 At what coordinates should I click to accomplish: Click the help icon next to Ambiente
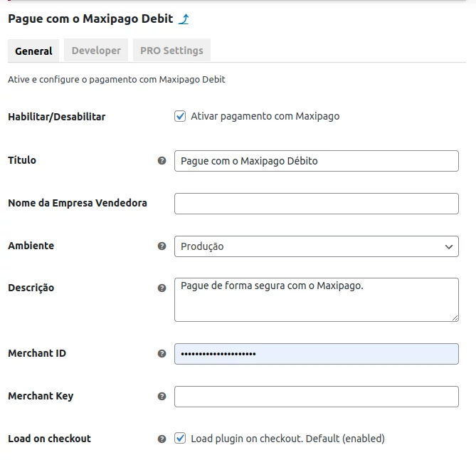tap(162, 246)
